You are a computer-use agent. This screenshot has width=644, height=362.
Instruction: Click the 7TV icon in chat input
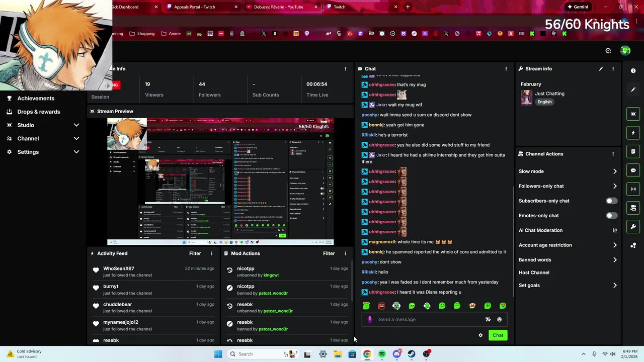[488, 319]
